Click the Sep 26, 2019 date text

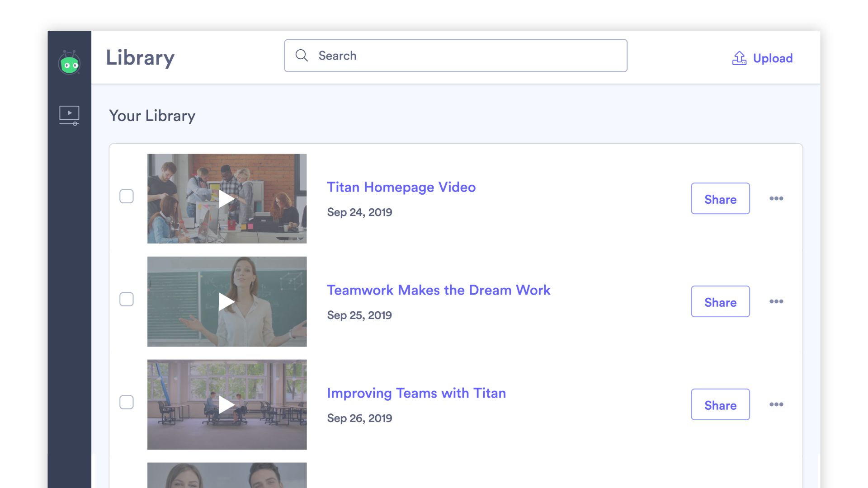tap(359, 418)
